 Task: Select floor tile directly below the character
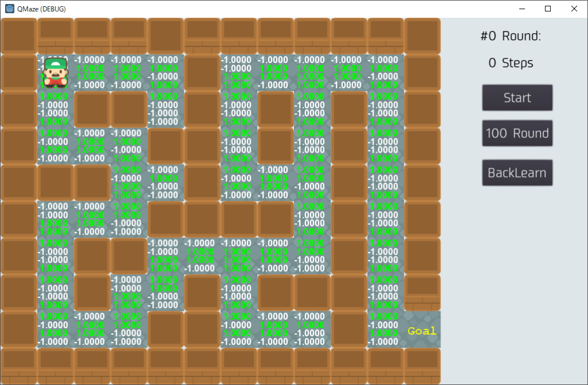[56, 109]
